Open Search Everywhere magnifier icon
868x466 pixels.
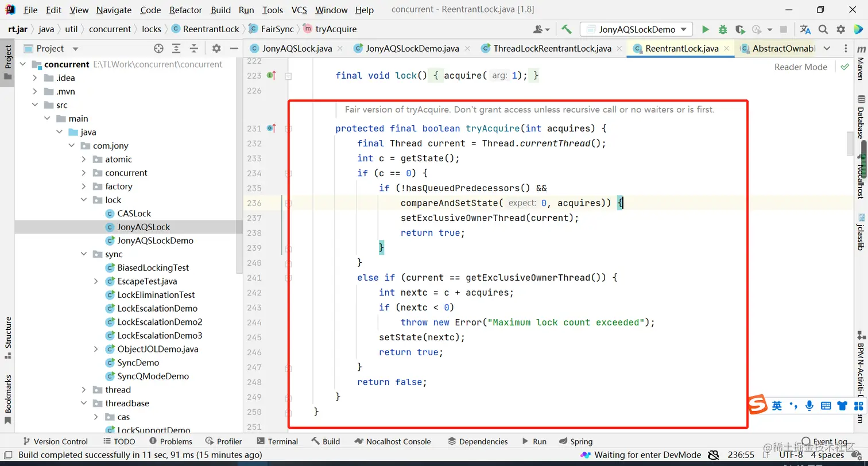point(823,29)
